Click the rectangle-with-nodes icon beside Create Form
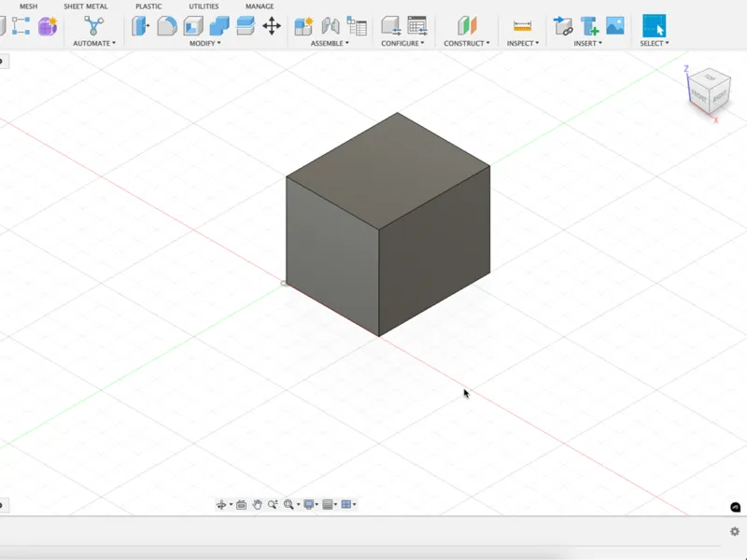Viewport: 747px width, 560px height. tap(21, 26)
